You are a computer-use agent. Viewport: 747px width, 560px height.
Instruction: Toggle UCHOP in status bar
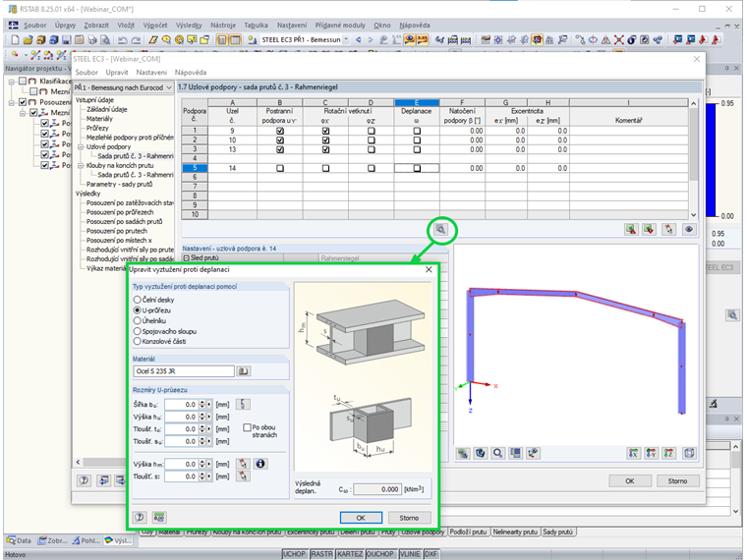[x=295, y=554]
